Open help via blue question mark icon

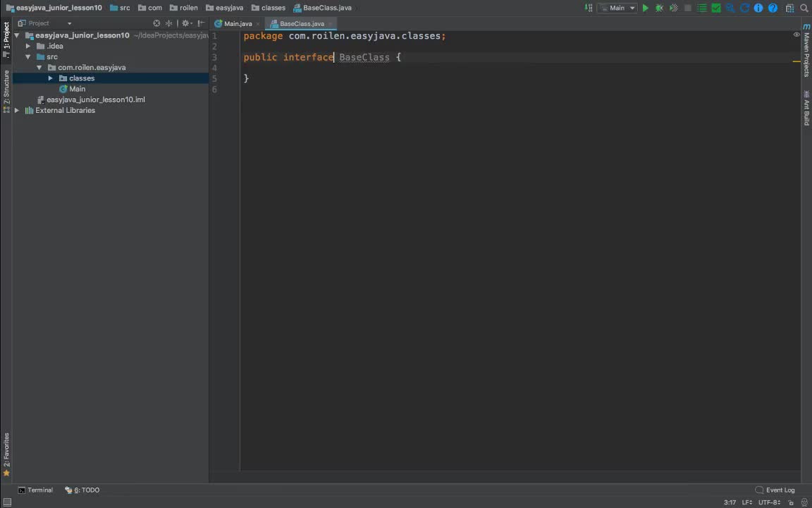(773, 8)
